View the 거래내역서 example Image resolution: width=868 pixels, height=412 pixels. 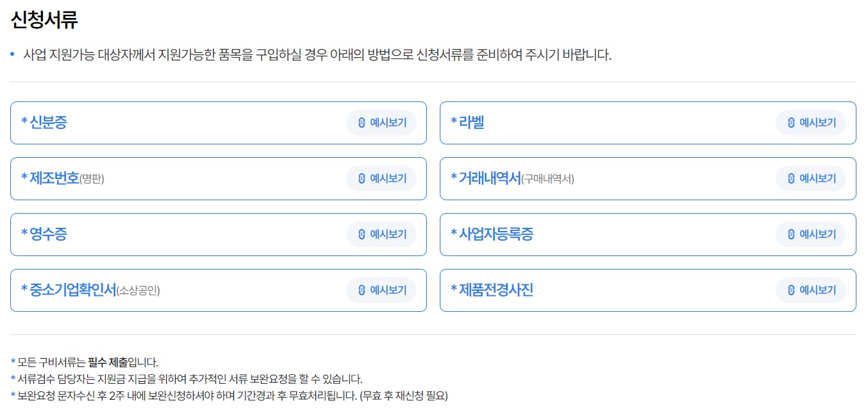(812, 178)
